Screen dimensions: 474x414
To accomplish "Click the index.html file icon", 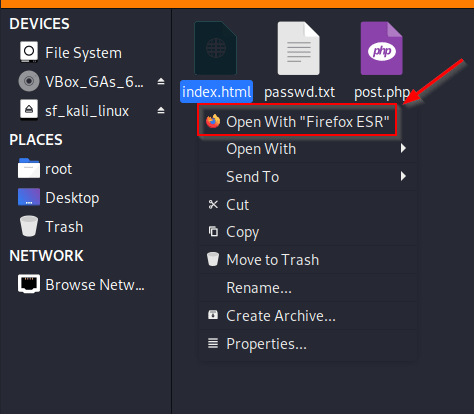I will pyautogui.click(x=216, y=49).
